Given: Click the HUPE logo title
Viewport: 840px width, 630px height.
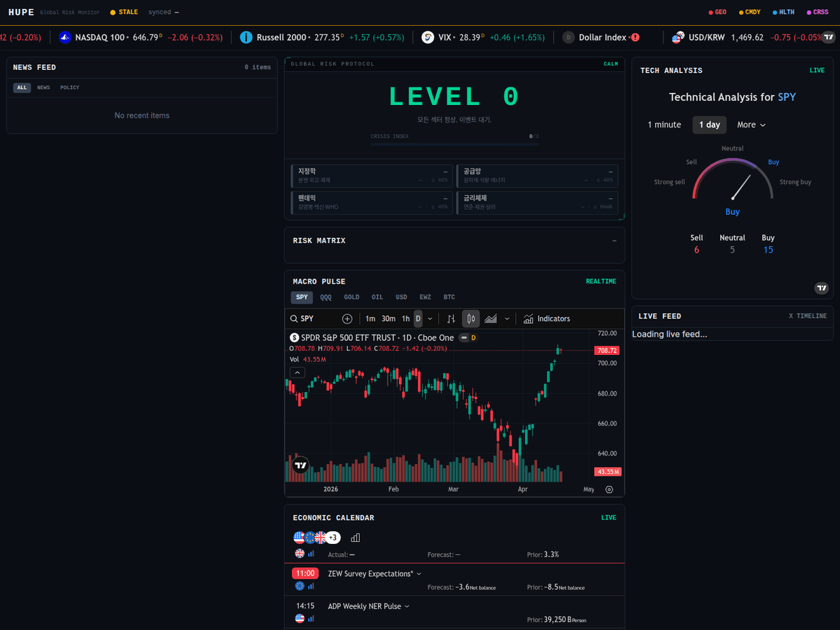Looking at the screenshot, I should point(21,12).
